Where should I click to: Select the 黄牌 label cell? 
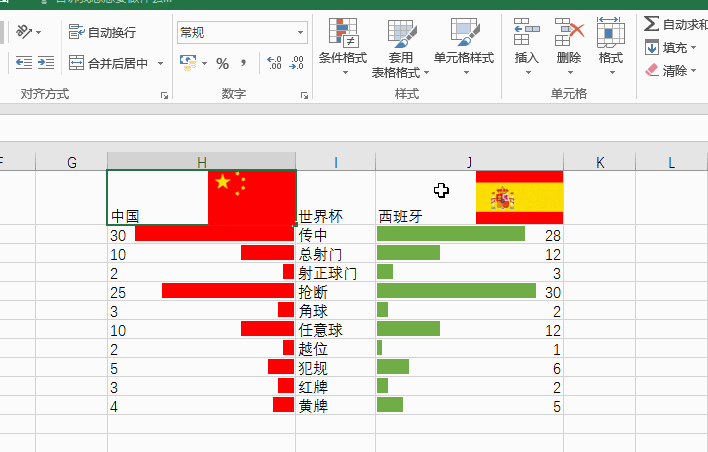(335, 405)
